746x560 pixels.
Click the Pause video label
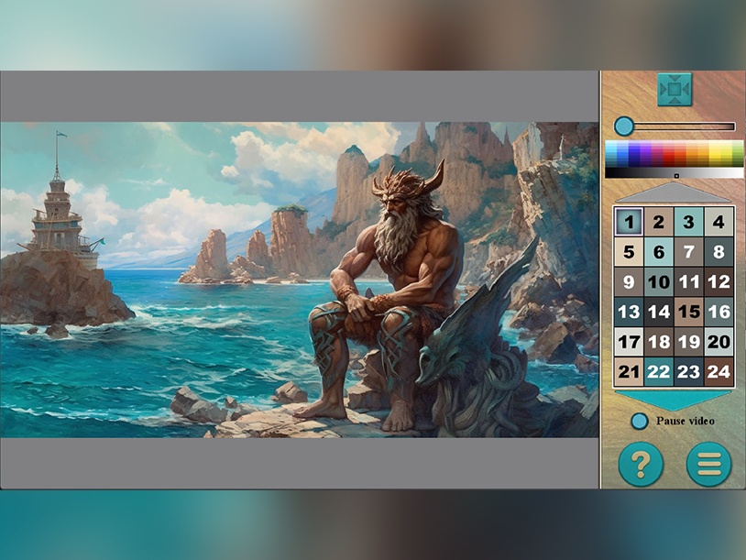686,421
